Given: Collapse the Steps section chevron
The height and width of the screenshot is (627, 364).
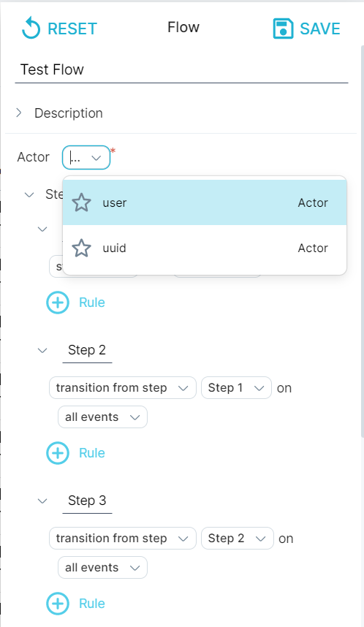Looking at the screenshot, I should (29, 194).
